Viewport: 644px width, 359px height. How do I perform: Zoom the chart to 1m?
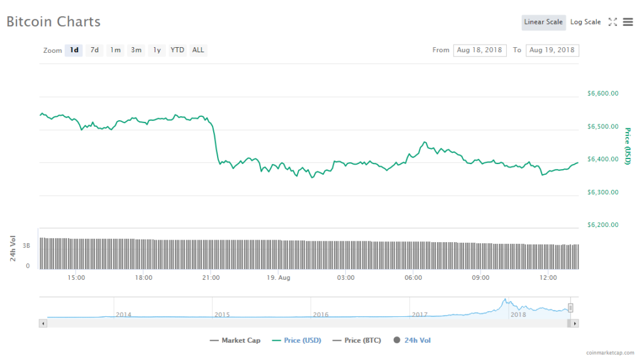click(x=115, y=50)
